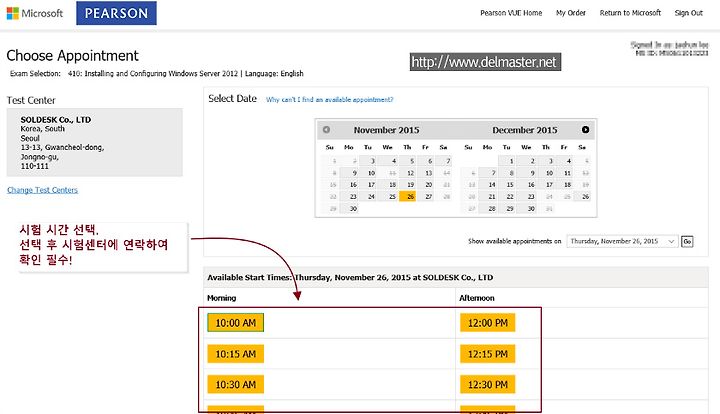Image resolution: width=720 pixels, height=414 pixels.
Task: Select December 26 in calendar
Action: [x=582, y=196]
